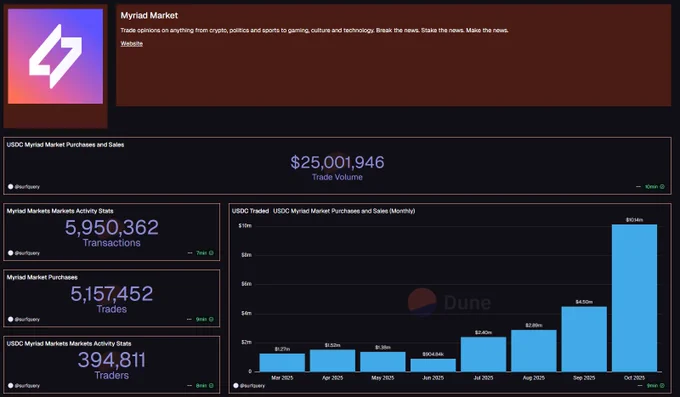Click the avatar icon in Trades panel

10,319
